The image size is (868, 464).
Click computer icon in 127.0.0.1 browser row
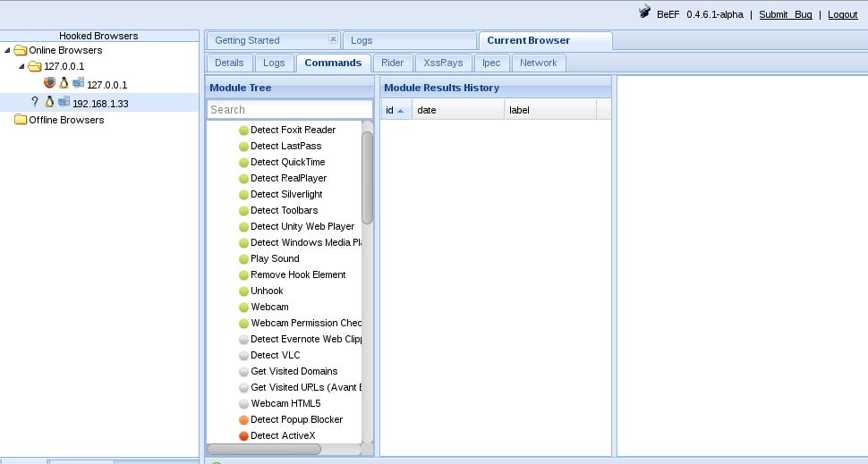click(78, 83)
